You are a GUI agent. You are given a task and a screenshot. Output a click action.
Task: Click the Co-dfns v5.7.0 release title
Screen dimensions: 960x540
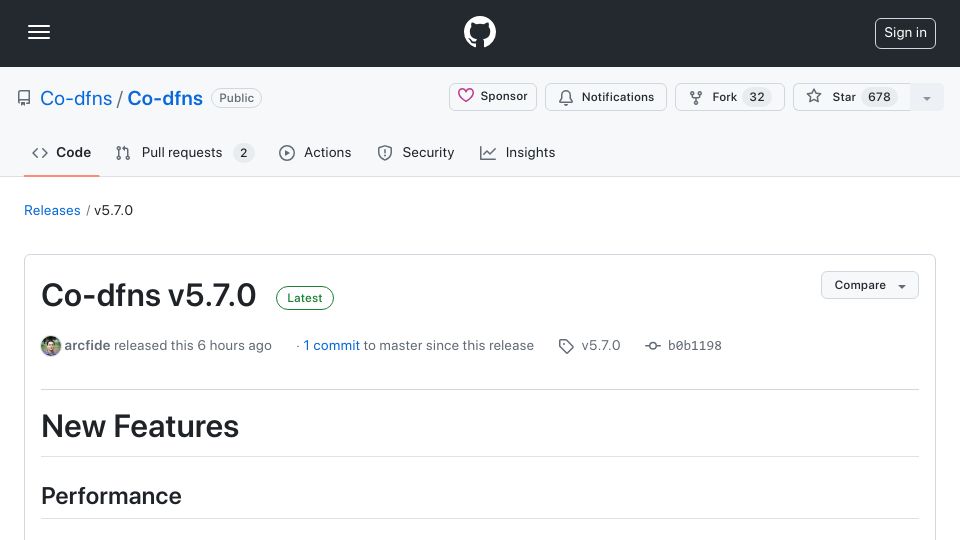pos(149,295)
